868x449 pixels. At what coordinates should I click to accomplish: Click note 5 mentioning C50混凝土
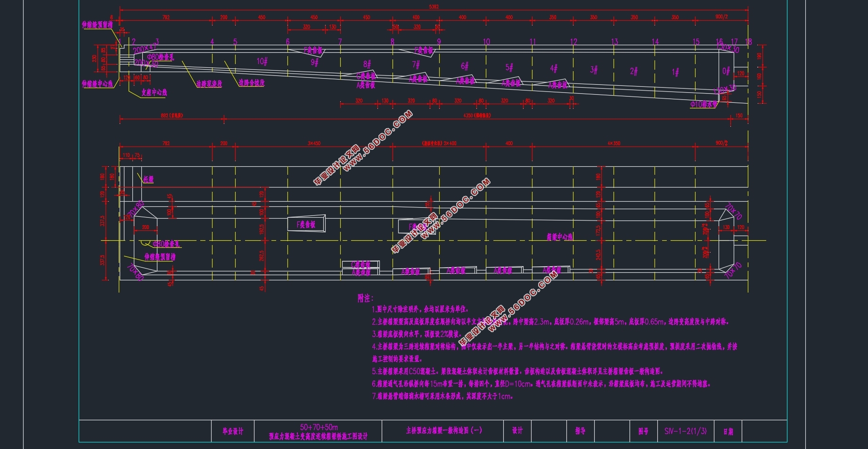[517, 371]
